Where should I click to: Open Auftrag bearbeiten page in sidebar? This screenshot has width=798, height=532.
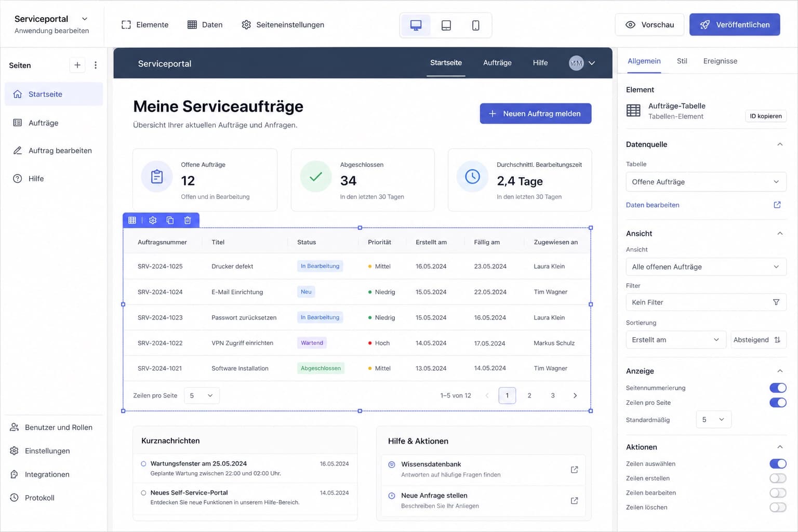pos(54,151)
